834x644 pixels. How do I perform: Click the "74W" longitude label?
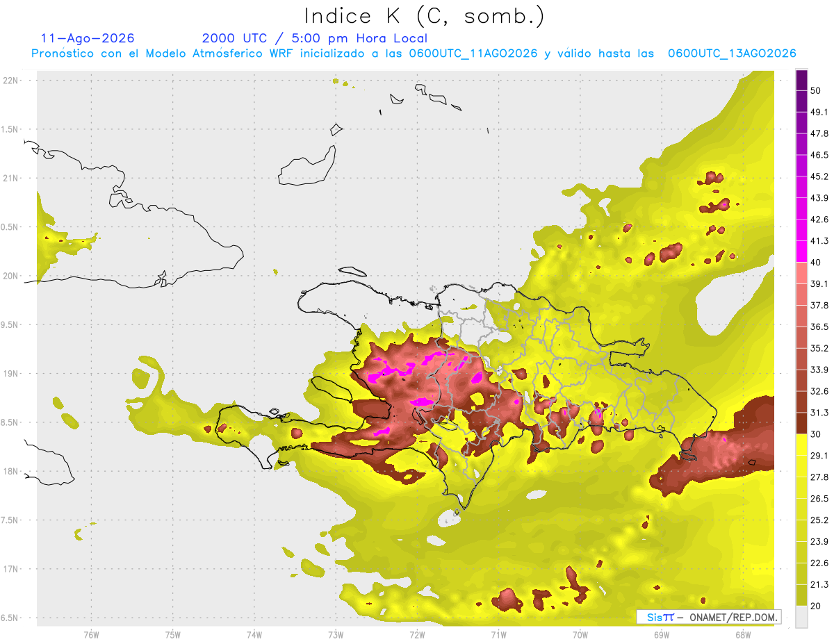[254, 635]
